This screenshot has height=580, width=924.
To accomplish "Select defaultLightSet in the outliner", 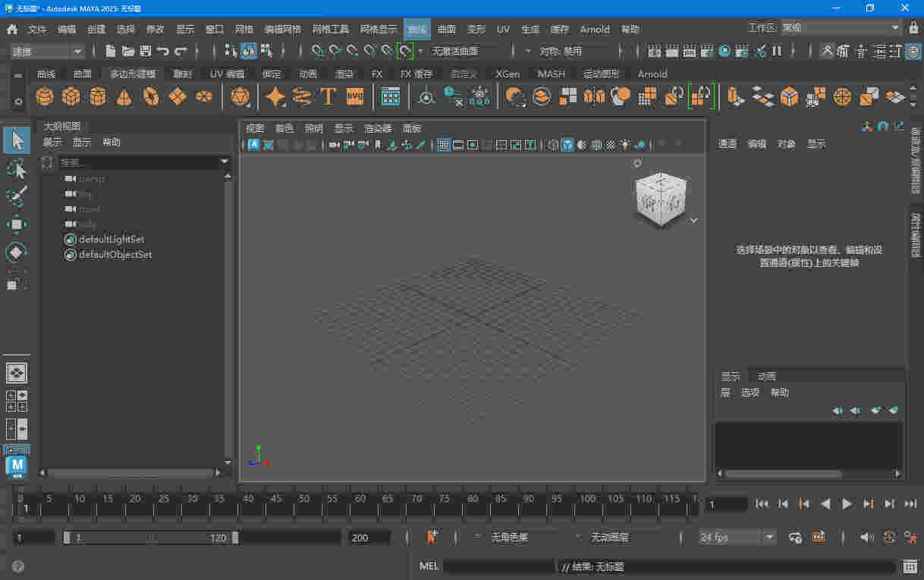I will [x=111, y=240].
